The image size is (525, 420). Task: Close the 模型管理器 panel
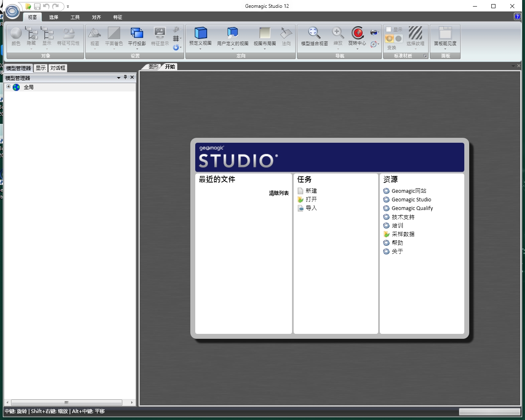(132, 77)
